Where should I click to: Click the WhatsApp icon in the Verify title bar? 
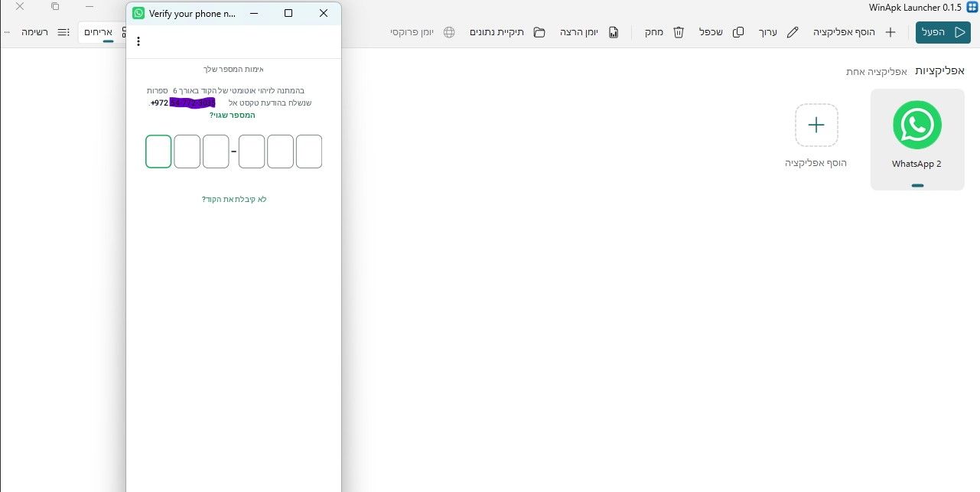(x=138, y=13)
